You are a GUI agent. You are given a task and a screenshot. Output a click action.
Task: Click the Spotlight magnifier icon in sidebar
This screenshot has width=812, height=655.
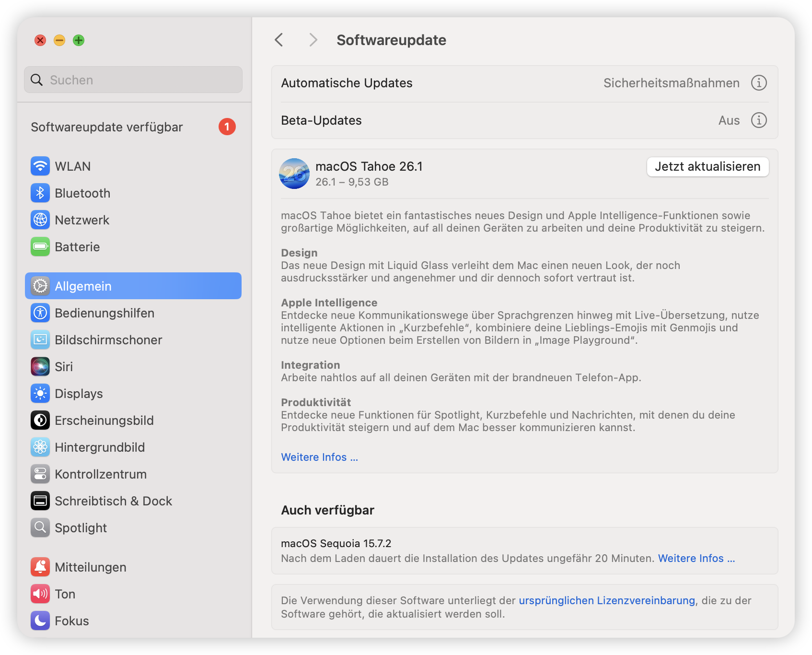point(40,528)
